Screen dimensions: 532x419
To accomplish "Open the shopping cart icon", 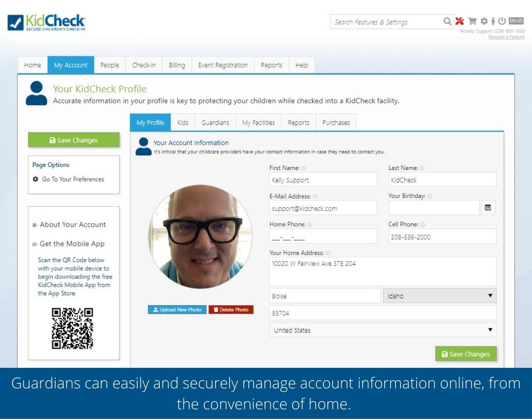I will [472, 21].
